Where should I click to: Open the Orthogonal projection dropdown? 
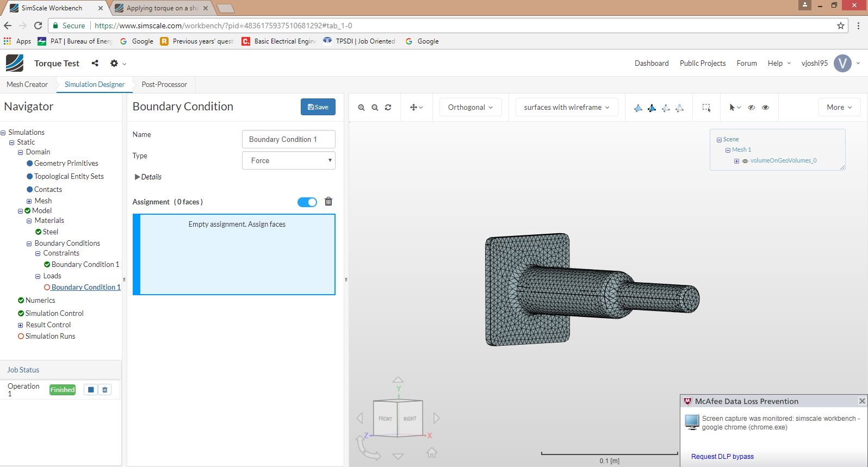coord(470,108)
